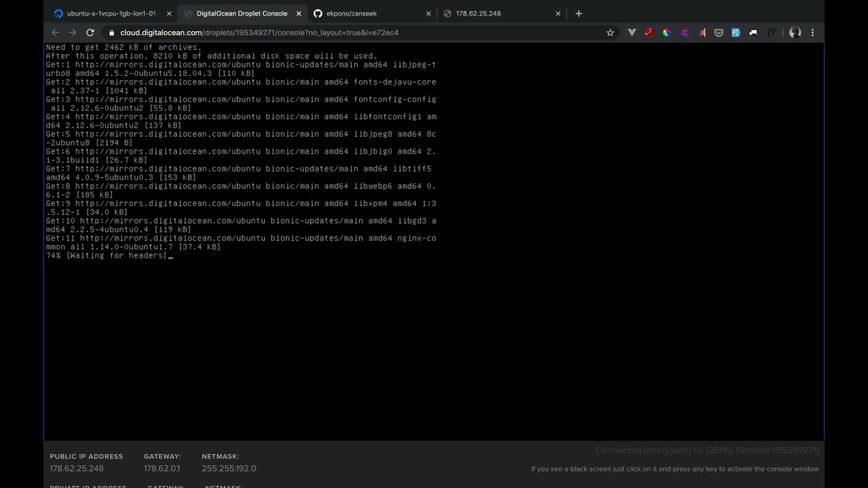Screen dimensions: 868x488
Task: Click inside the black console terminal area
Action: 434,242
